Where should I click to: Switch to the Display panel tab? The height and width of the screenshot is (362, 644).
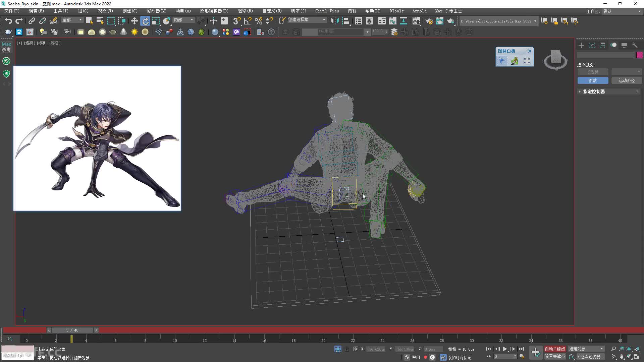[x=624, y=45]
